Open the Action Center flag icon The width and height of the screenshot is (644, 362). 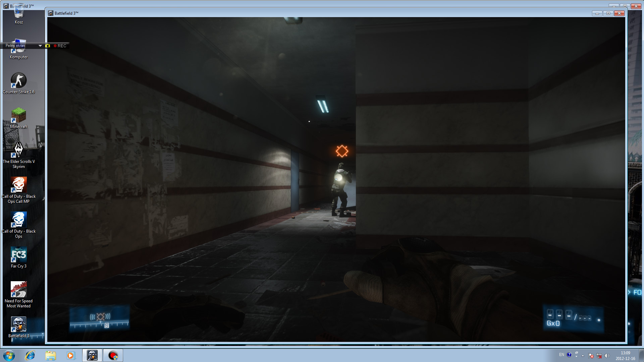click(x=591, y=356)
